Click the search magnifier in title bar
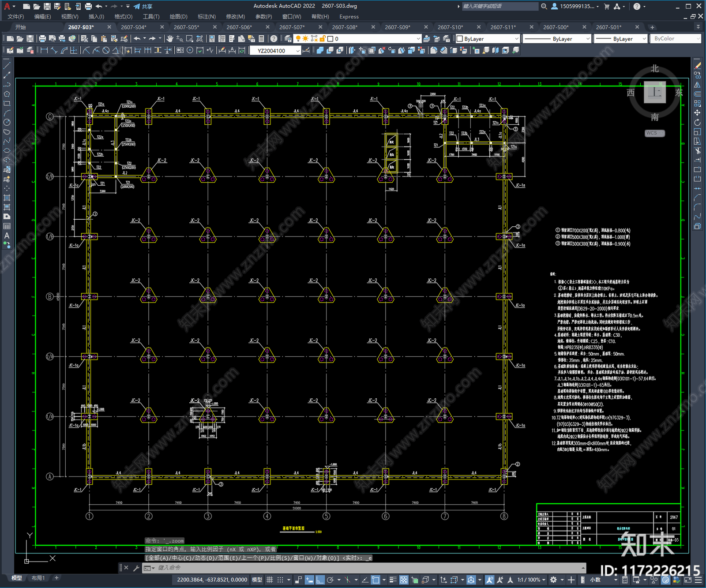 [544, 6]
